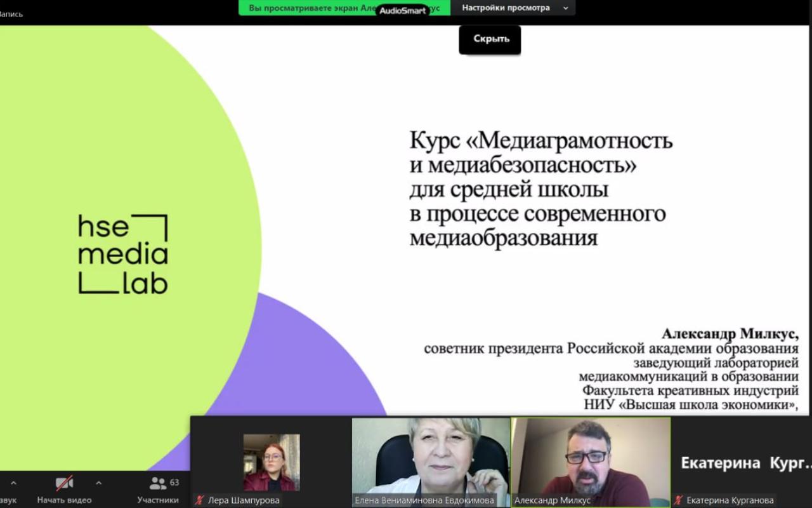Open video options using the caret beside camera
The image size is (812, 508).
tap(98, 483)
